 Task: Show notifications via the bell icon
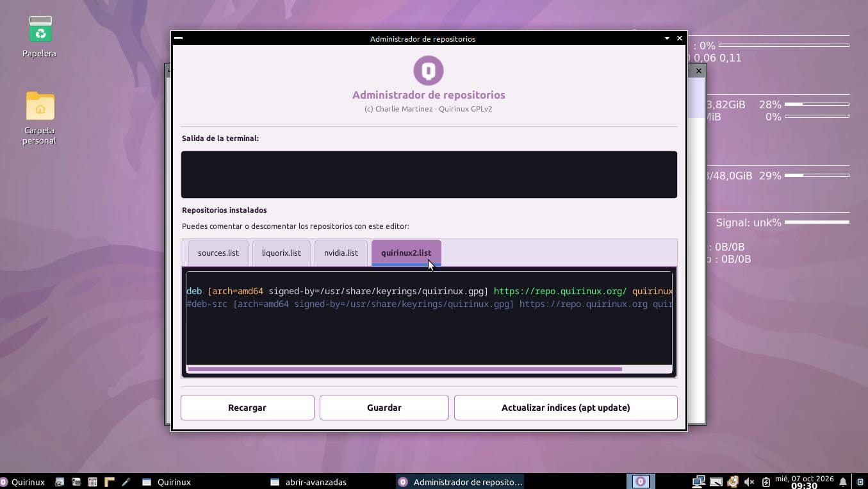click(x=844, y=482)
